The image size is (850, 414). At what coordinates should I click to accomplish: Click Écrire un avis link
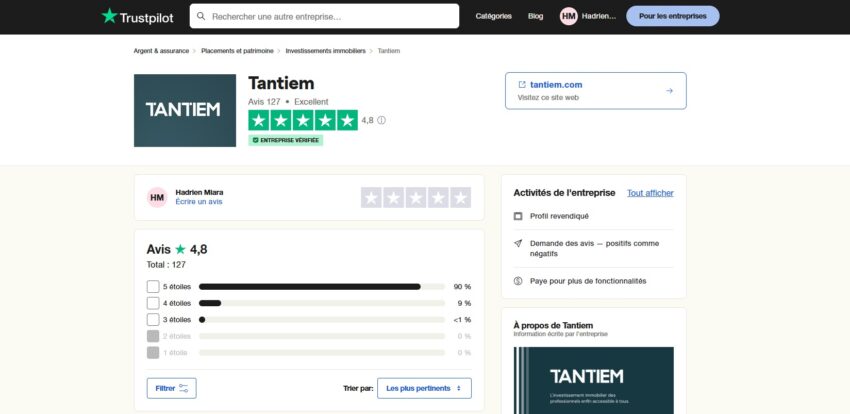click(199, 202)
